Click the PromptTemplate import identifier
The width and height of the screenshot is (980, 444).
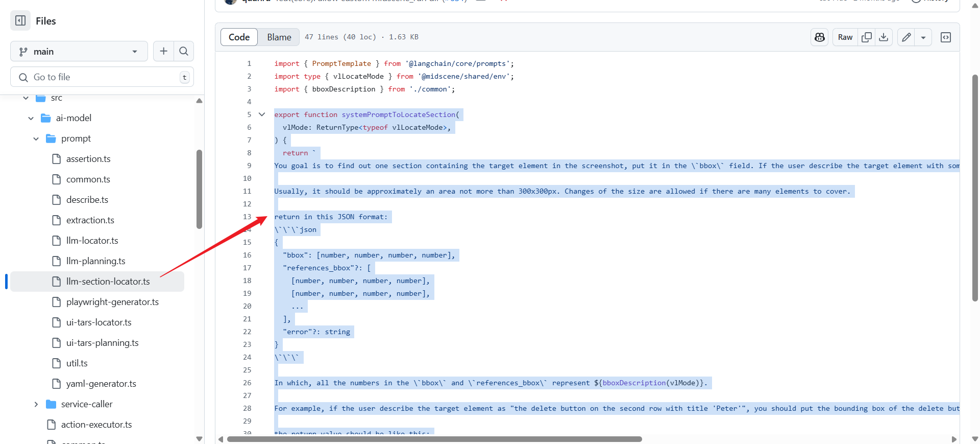click(x=341, y=63)
